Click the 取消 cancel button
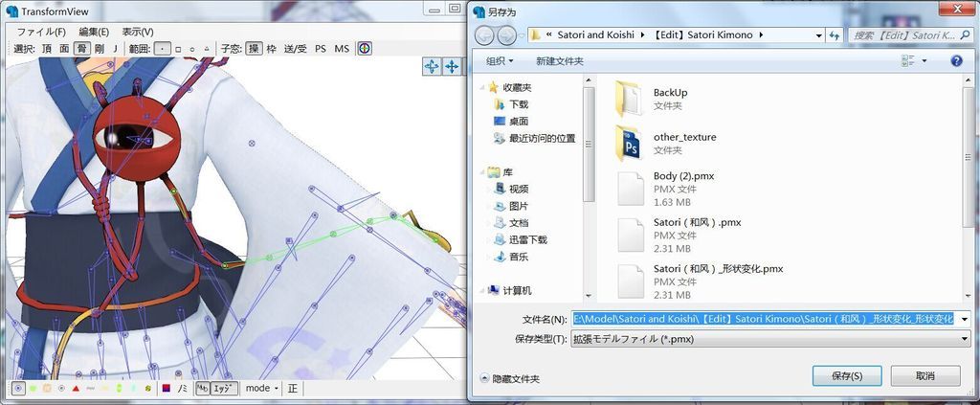Viewport: 980px width, 405px height. click(924, 376)
